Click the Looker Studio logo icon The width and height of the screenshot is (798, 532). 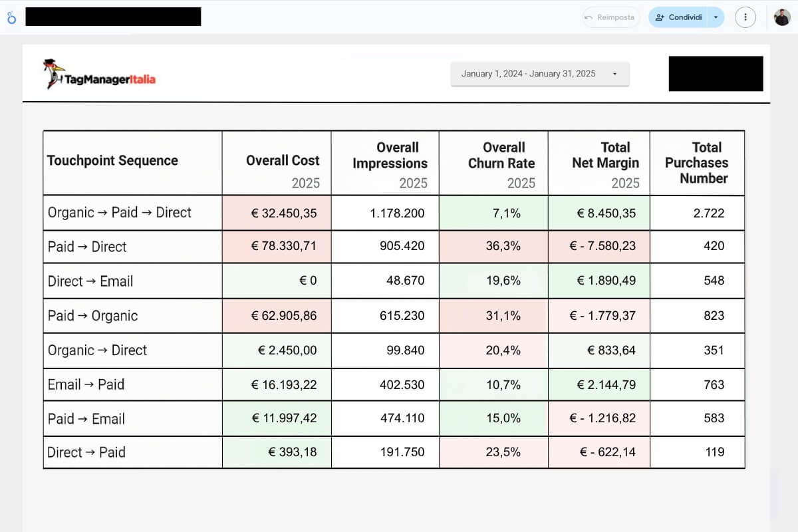click(x=11, y=18)
